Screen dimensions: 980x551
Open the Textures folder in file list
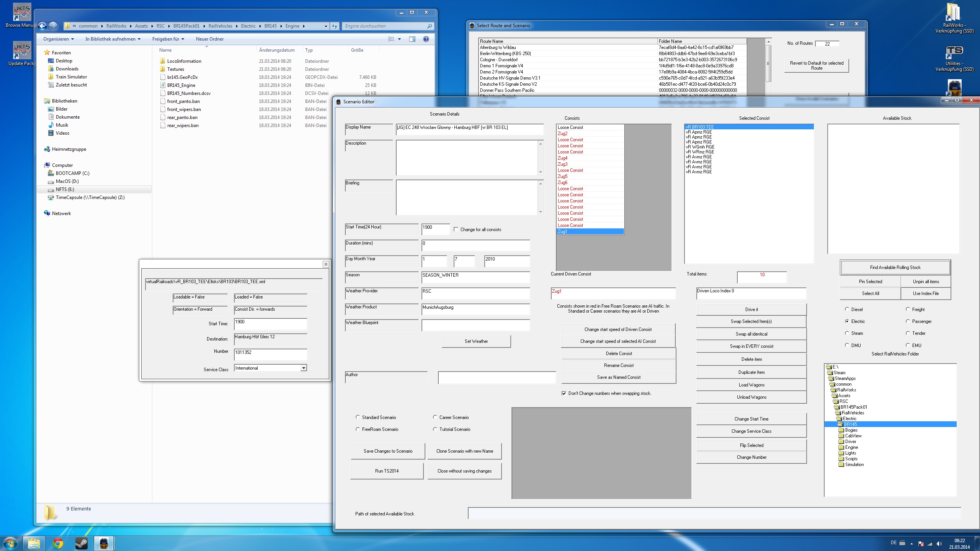[175, 69]
